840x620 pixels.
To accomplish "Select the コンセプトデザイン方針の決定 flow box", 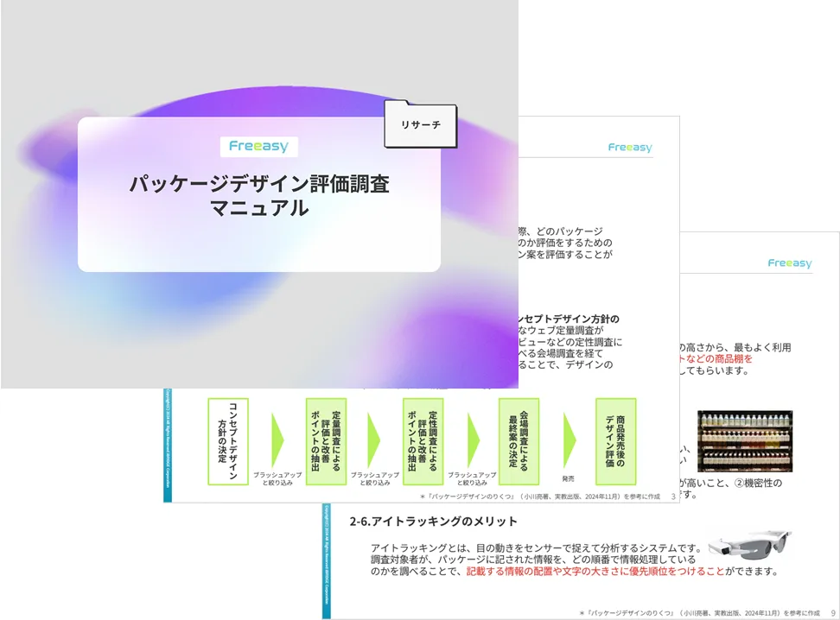I will (227, 441).
